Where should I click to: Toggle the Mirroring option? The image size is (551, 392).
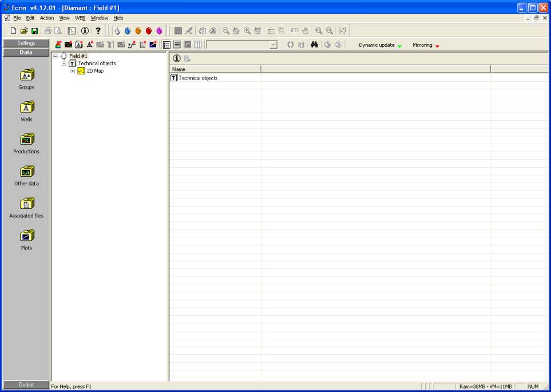pos(426,45)
